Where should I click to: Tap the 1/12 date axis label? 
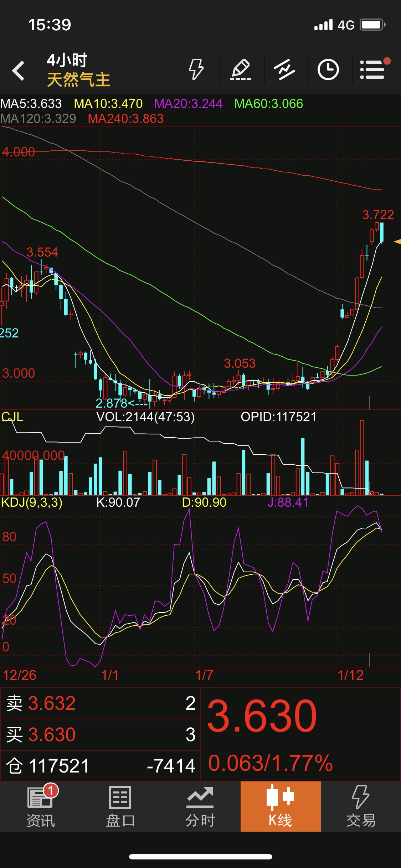(x=350, y=675)
